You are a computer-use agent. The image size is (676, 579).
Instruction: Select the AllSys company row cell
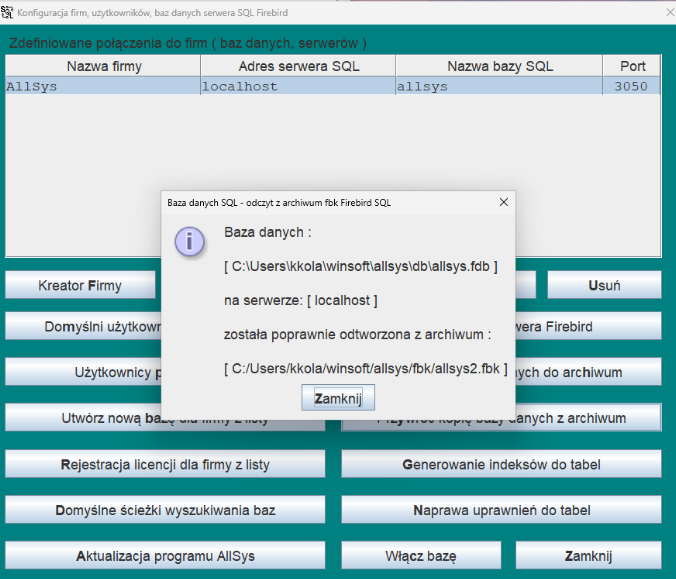(x=103, y=86)
